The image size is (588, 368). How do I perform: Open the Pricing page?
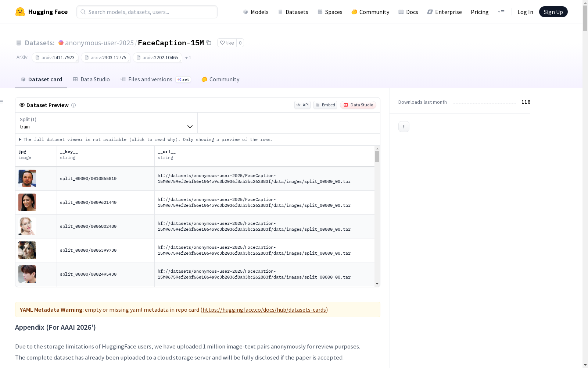tap(480, 12)
